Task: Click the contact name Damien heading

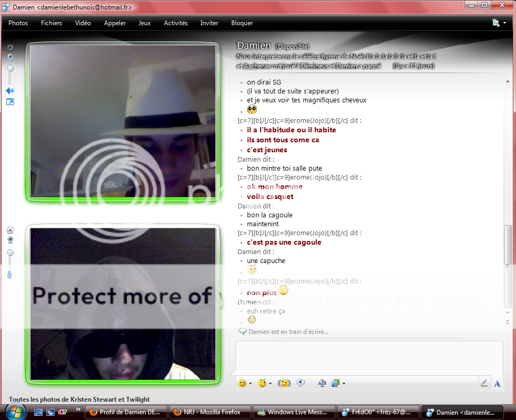Action: (x=254, y=45)
